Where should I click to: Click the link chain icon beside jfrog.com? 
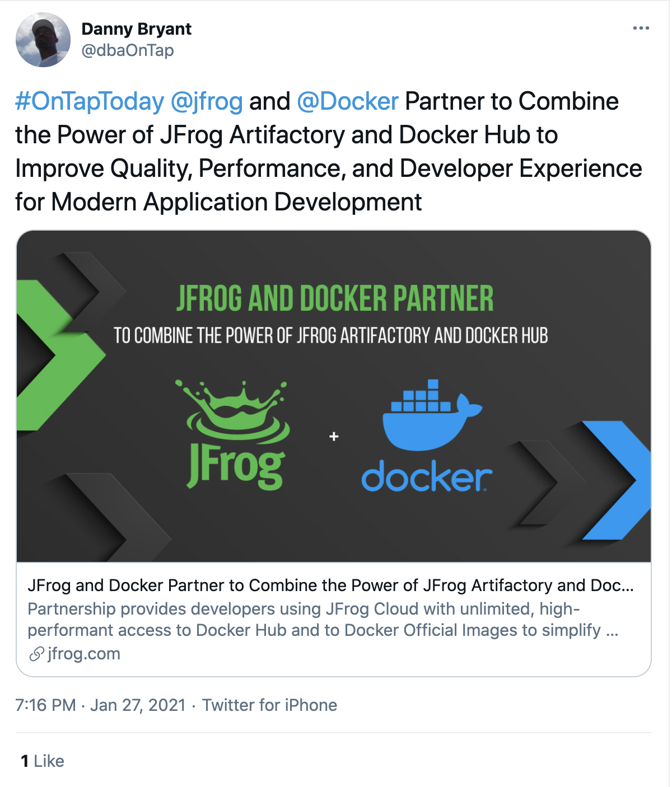(x=36, y=654)
